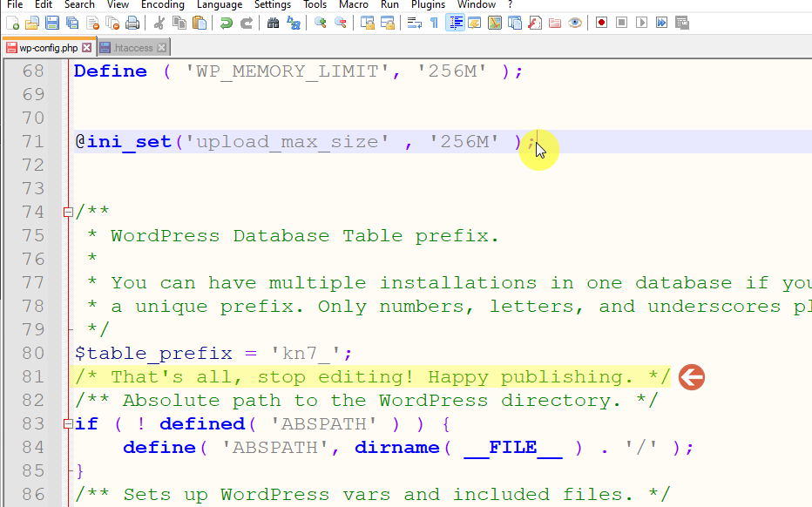Open the Tools menu
Screen dimensions: 812x507
tap(315, 4)
